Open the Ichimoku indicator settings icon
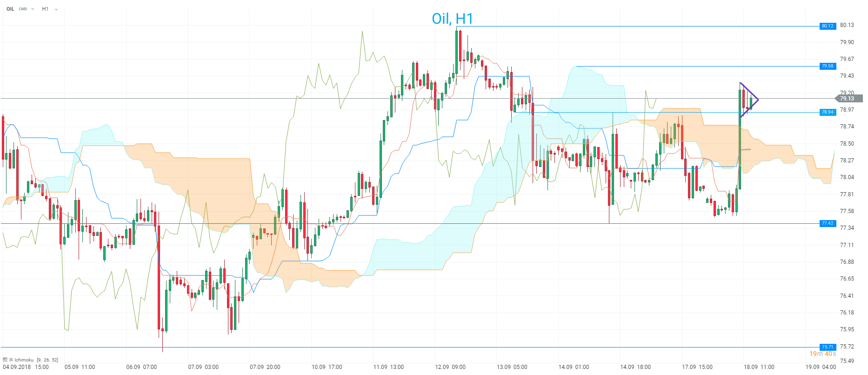Viewport: 868px width, 375px height. (x=5, y=360)
